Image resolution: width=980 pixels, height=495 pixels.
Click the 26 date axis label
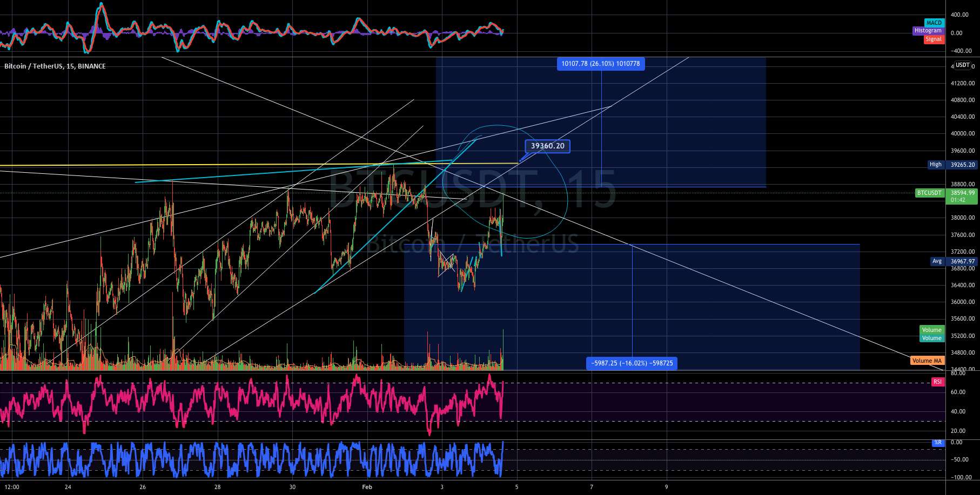[143, 487]
